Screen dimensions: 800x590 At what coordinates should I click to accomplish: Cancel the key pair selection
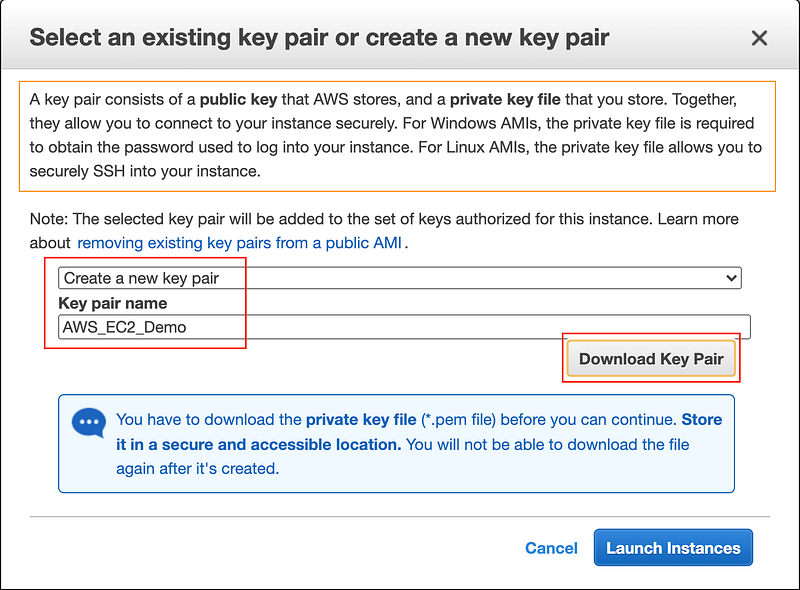[551, 548]
